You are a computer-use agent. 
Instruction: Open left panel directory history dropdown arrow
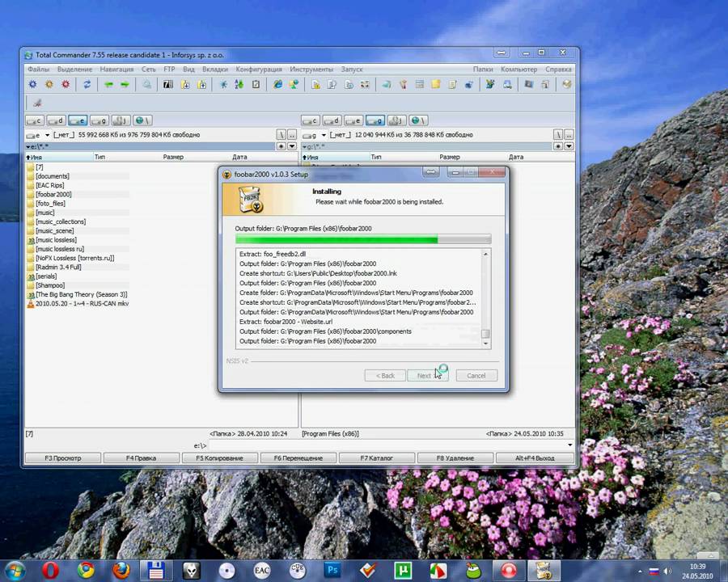pos(292,146)
